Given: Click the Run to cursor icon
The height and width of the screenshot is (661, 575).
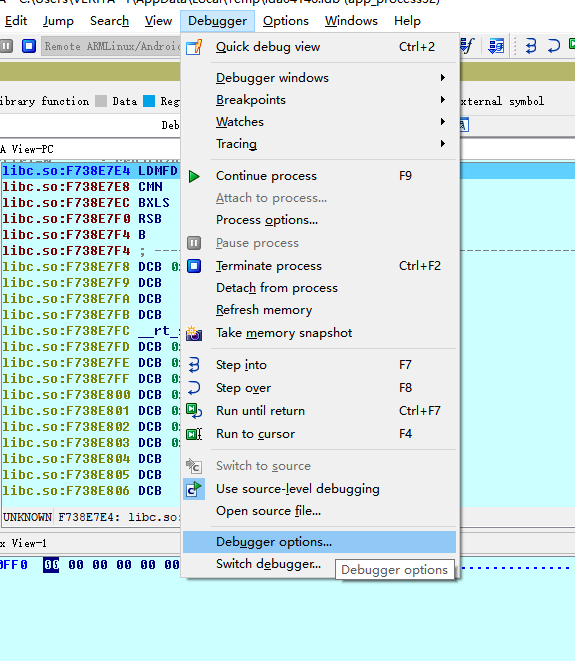Looking at the screenshot, I should 194,434.
